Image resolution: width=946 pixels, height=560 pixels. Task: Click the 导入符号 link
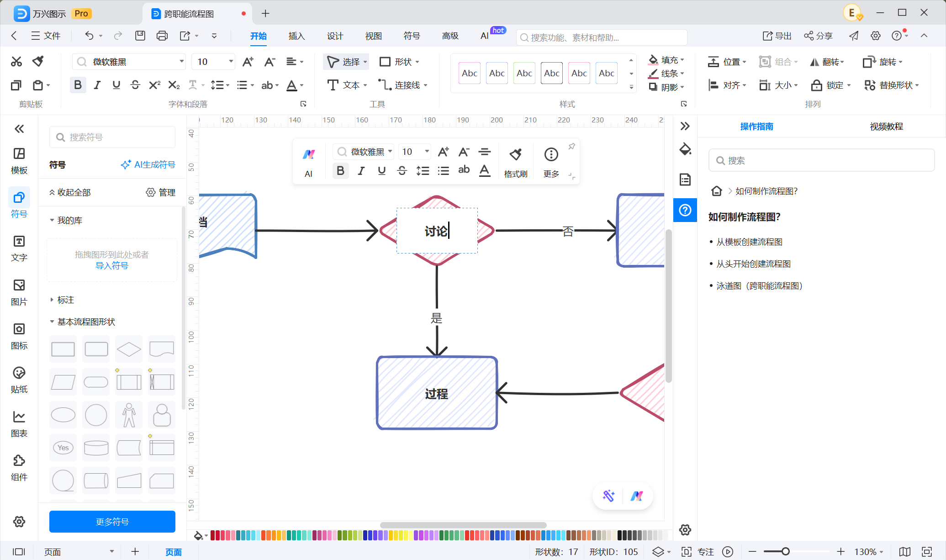coord(112,266)
